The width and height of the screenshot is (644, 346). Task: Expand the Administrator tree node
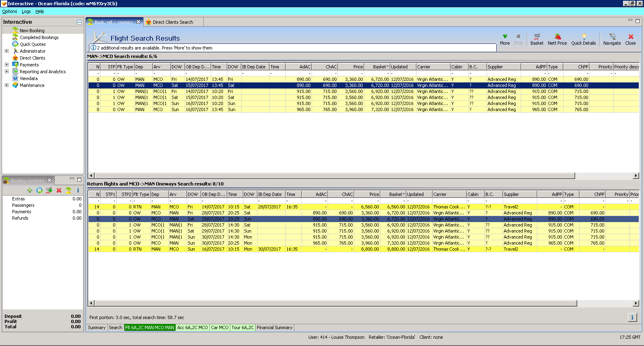(6, 51)
